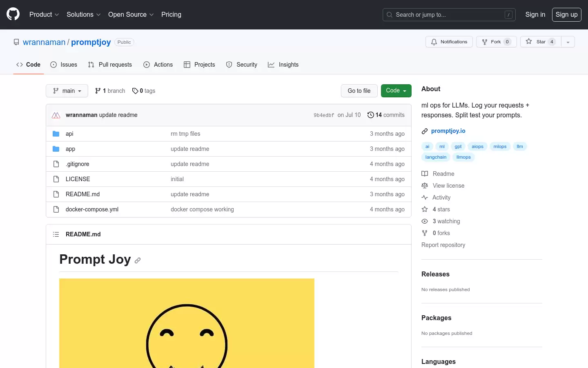Viewport: 588px width, 368px height.
Task: Open the Pull requests tab
Action: pyautogui.click(x=110, y=65)
